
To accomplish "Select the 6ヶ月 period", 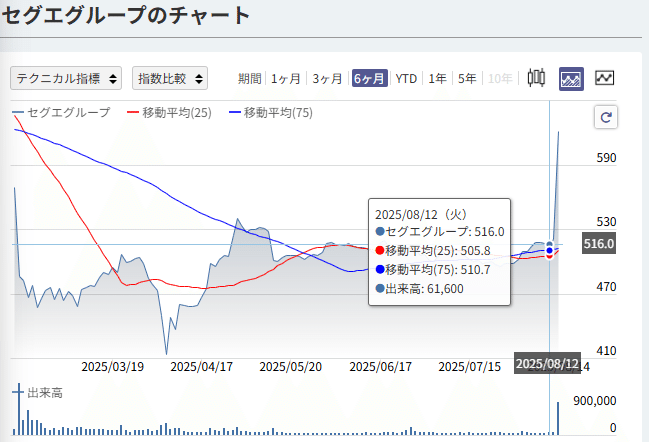I will pyautogui.click(x=370, y=78).
